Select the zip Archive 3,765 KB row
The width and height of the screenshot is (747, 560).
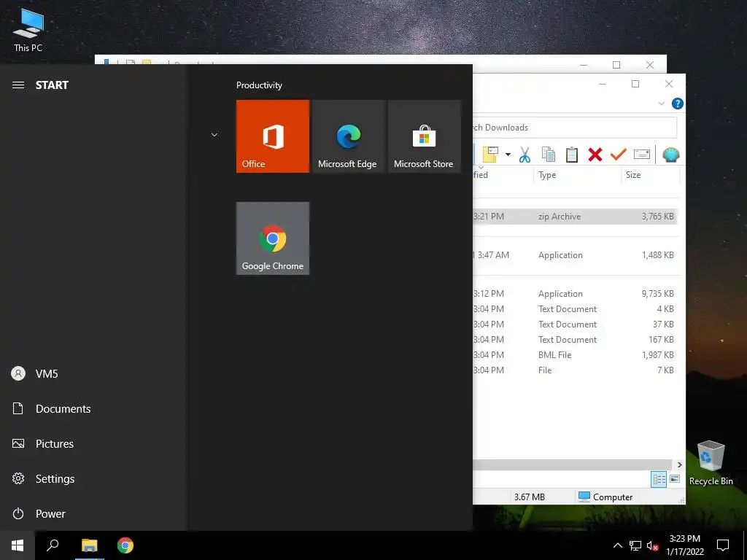tap(575, 216)
